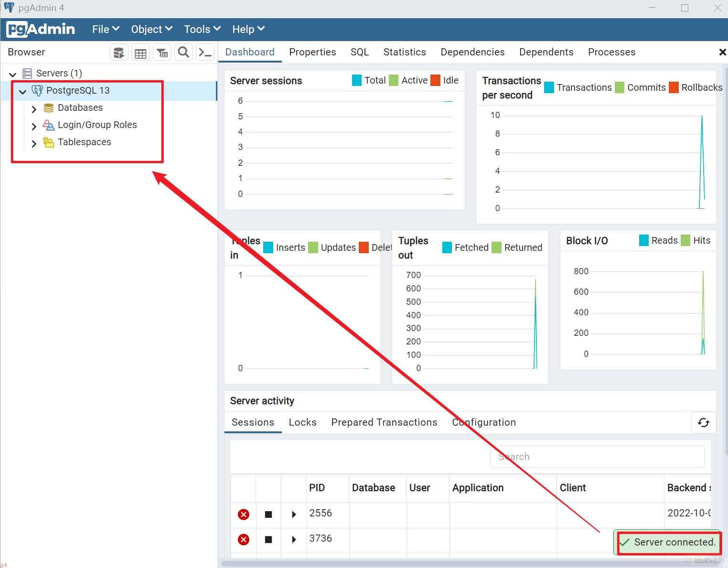
Task: Expand the Tablespaces node
Action: click(34, 143)
